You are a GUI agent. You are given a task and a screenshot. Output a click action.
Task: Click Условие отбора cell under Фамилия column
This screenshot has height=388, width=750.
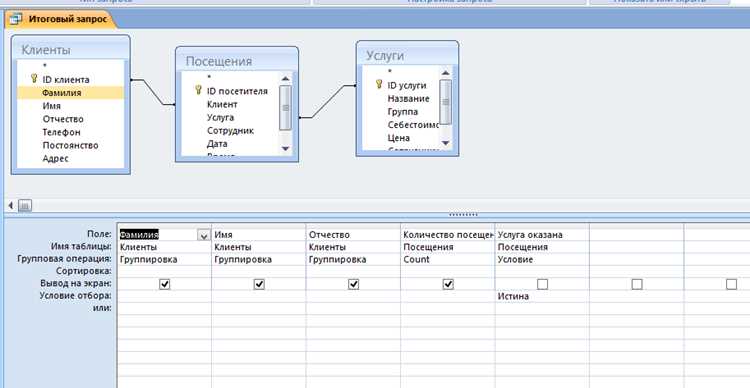(x=164, y=296)
